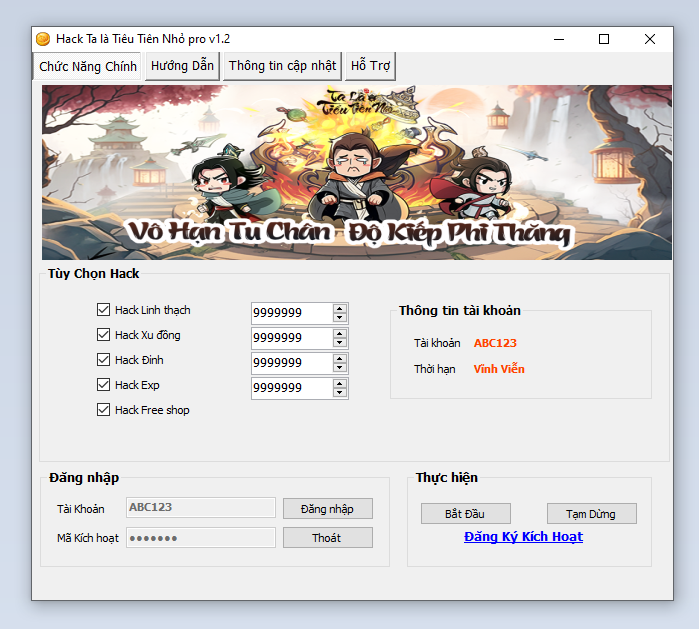Disable the Hack Free shop checkbox
The image size is (699, 629).
pyautogui.click(x=103, y=410)
